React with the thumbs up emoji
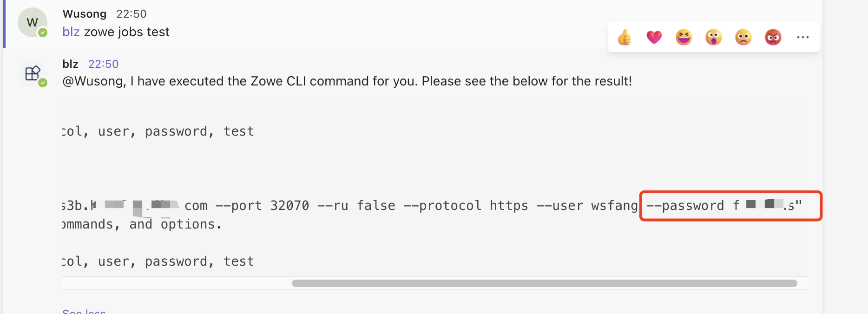Image resolution: width=868 pixels, height=314 pixels. pyautogui.click(x=624, y=37)
